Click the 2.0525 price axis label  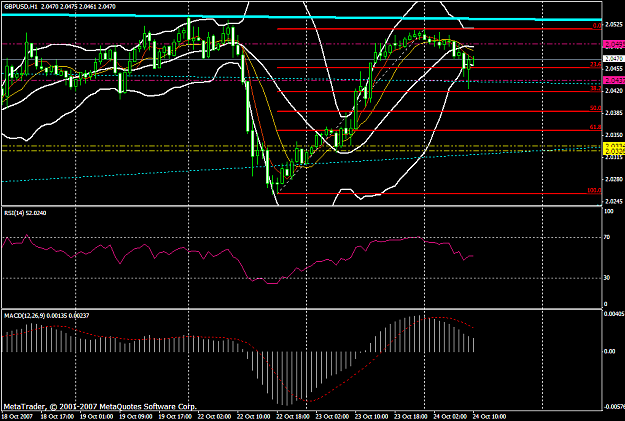click(x=614, y=25)
